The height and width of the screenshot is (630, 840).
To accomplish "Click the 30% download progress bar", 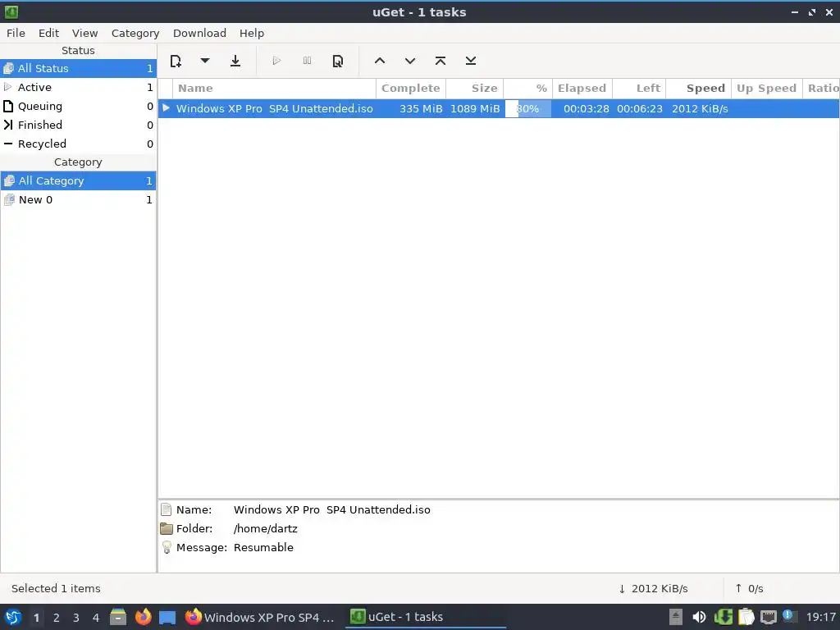I will (528, 109).
